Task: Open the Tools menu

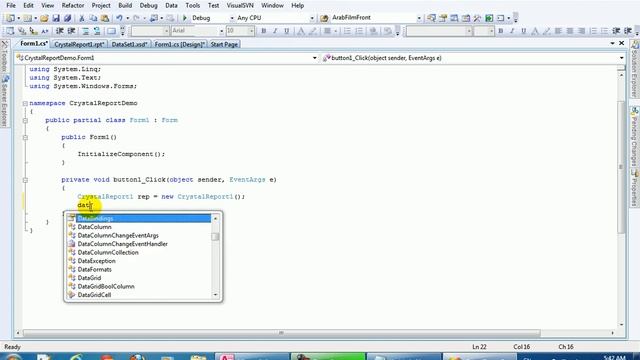Action: pyautogui.click(x=193, y=5)
